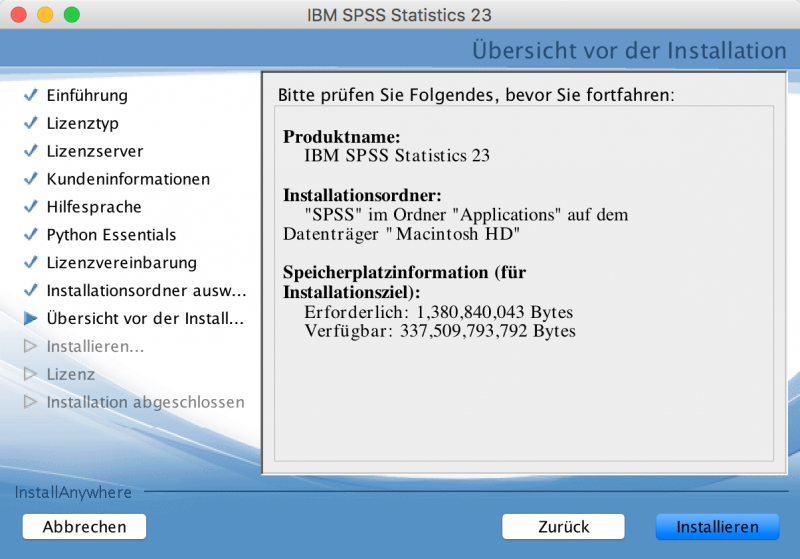Minimize the window with the yellow button
Viewport: 800px width, 559px height.
click(45, 15)
